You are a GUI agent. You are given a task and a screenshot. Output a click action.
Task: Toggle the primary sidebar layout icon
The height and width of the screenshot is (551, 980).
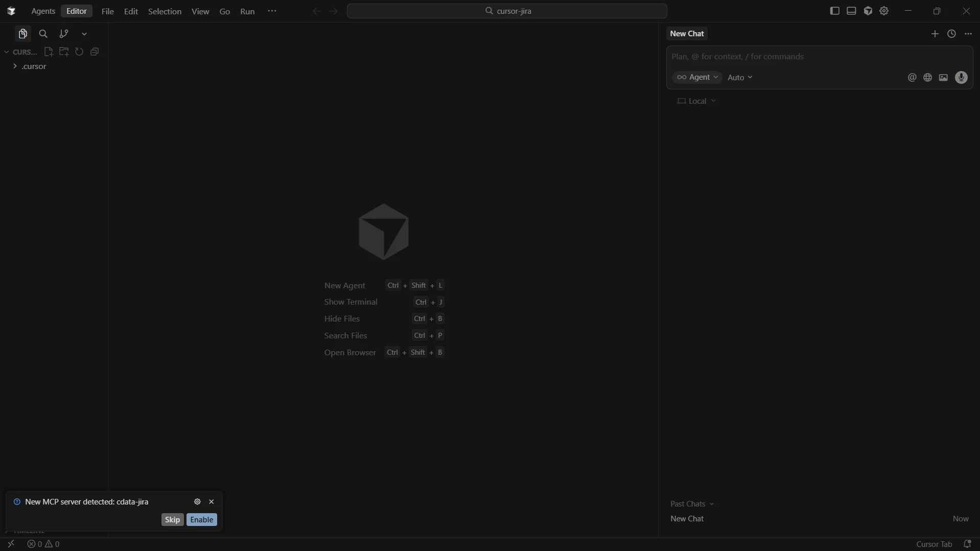coord(835,11)
